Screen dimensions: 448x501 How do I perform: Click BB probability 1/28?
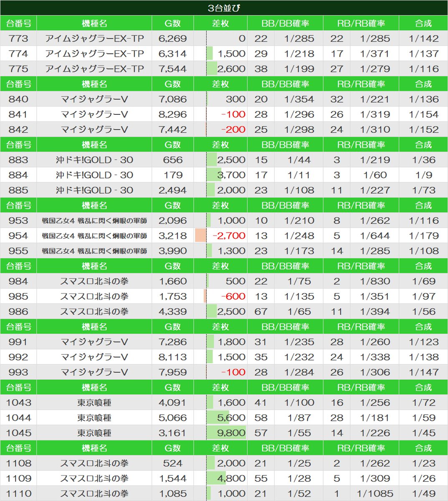click(x=299, y=478)
